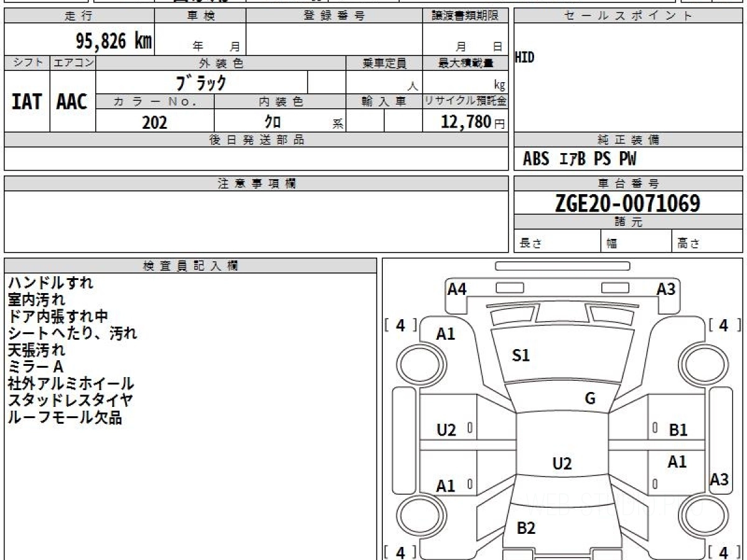Click the 最大積載量 header
Image resolution: width=747 pixels, height=560 pixels.
(x=465, y=63)
